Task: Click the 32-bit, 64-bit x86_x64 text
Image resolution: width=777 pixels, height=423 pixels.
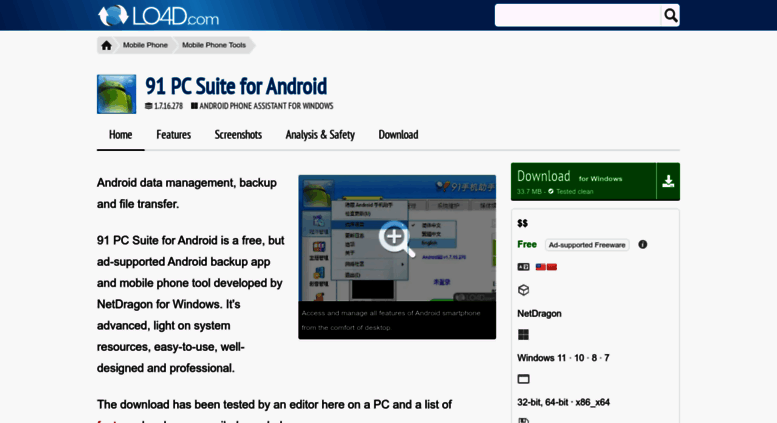Action: pyautogui.click(x=563, y=402)
